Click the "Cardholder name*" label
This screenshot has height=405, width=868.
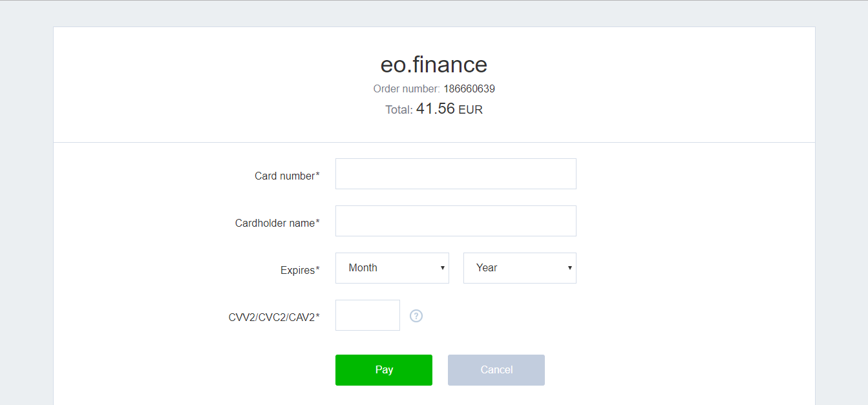click(277, 223)
